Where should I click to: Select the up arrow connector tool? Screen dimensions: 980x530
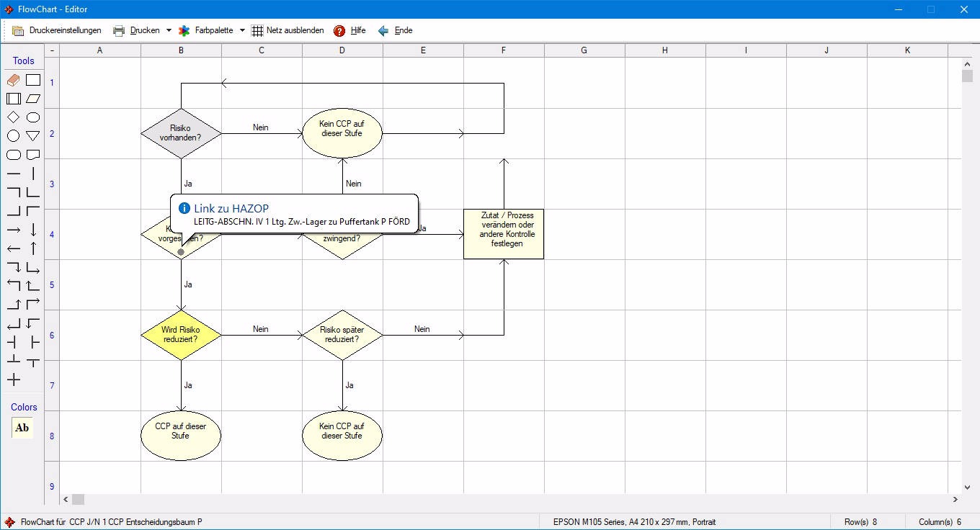pos(33,248)
